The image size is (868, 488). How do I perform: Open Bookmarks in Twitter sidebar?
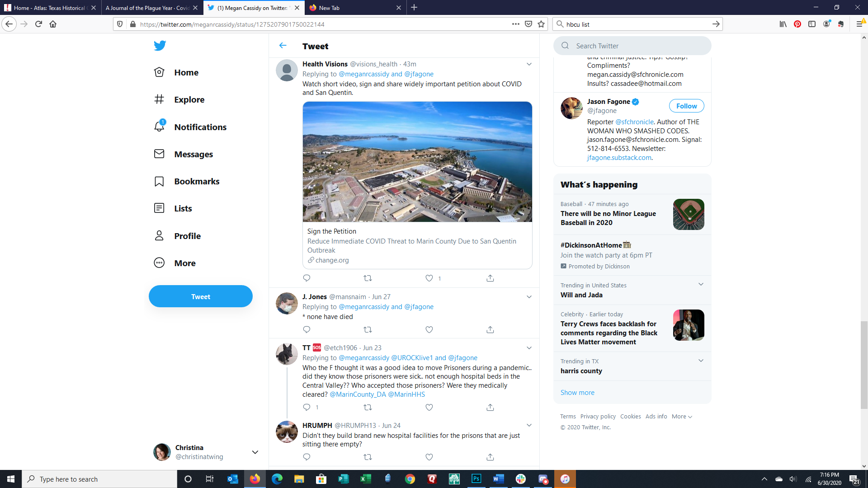click(x=197, y=181)
